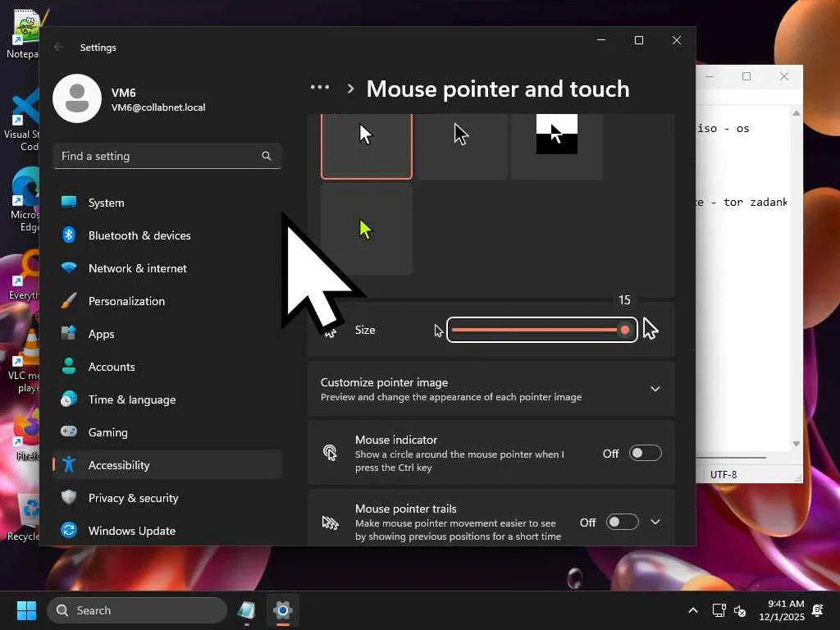Click the 'tor zadank' text in Notepad

point(756,202)
